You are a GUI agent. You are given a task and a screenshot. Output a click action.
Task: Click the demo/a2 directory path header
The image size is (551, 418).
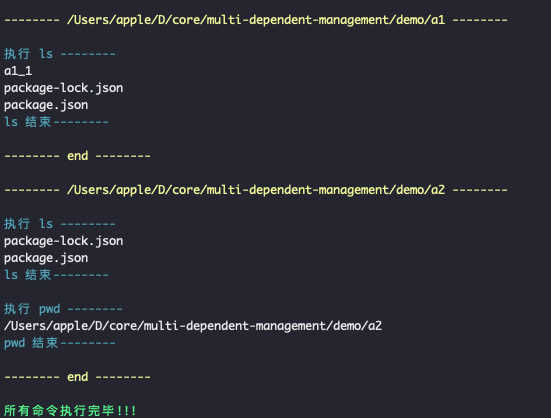pos(256,190)
